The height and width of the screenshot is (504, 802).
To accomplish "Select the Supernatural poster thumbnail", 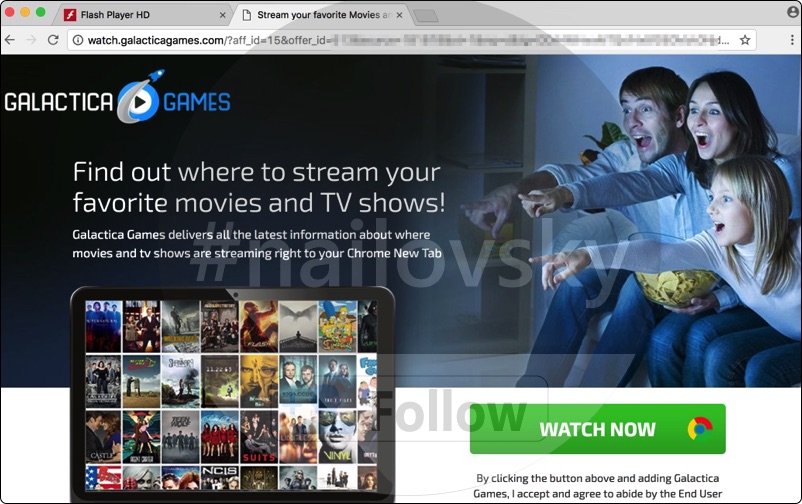I will (103, 325).
